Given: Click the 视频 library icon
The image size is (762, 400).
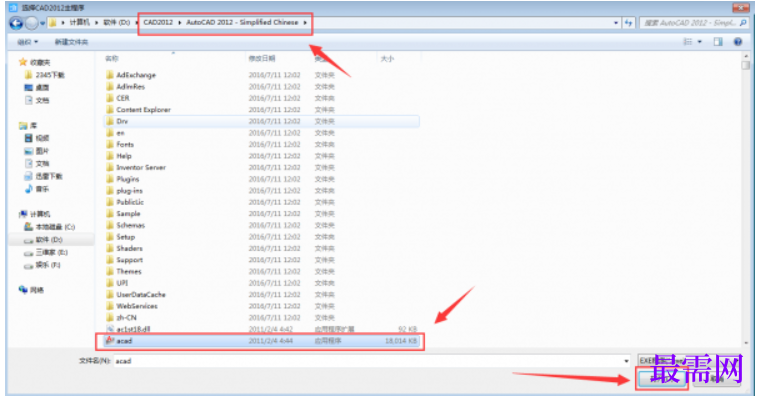Looking at the screenshot, I should coord(28,138).
